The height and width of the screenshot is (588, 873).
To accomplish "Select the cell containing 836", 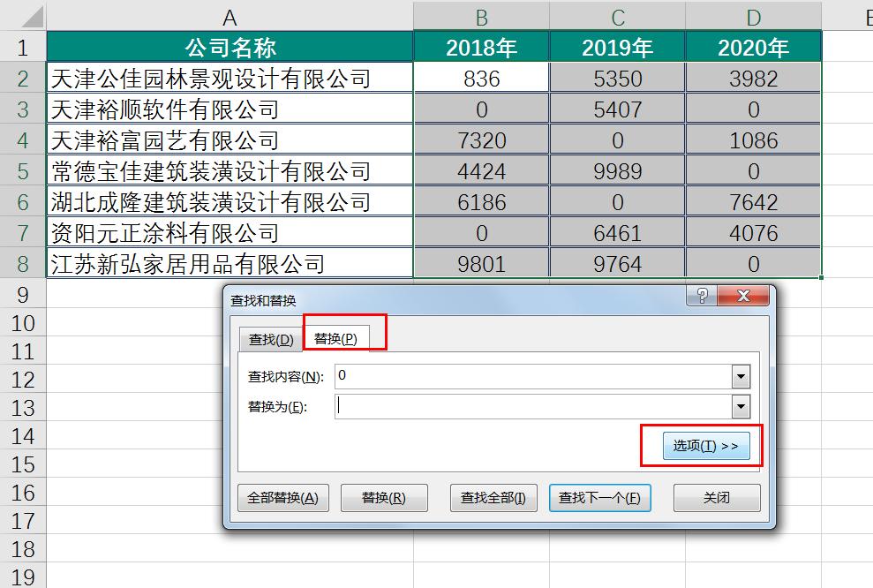I will (x=481, y=78).
